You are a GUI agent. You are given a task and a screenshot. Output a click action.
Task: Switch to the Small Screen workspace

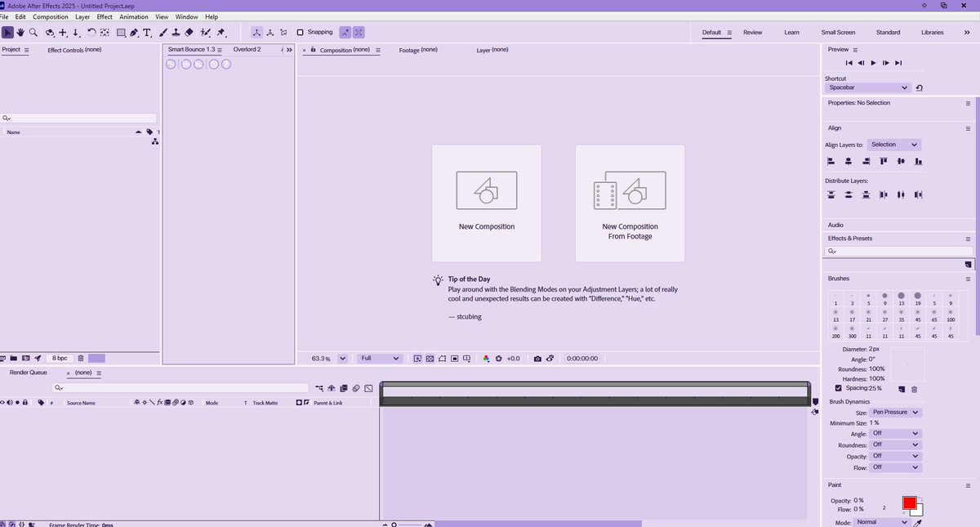(838, 33)
